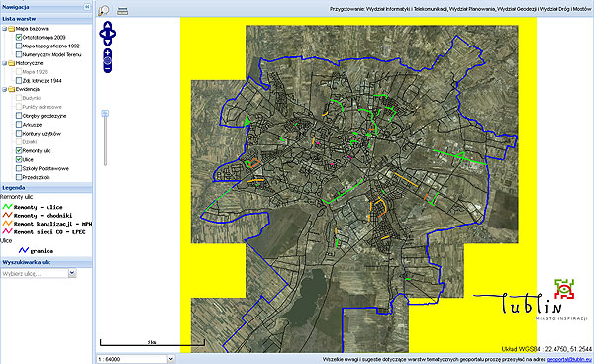Image resolution: width=594 pixels, height=364 pixels.
Task: Pan the map left with arrow
Action: [x=102, y=34]
